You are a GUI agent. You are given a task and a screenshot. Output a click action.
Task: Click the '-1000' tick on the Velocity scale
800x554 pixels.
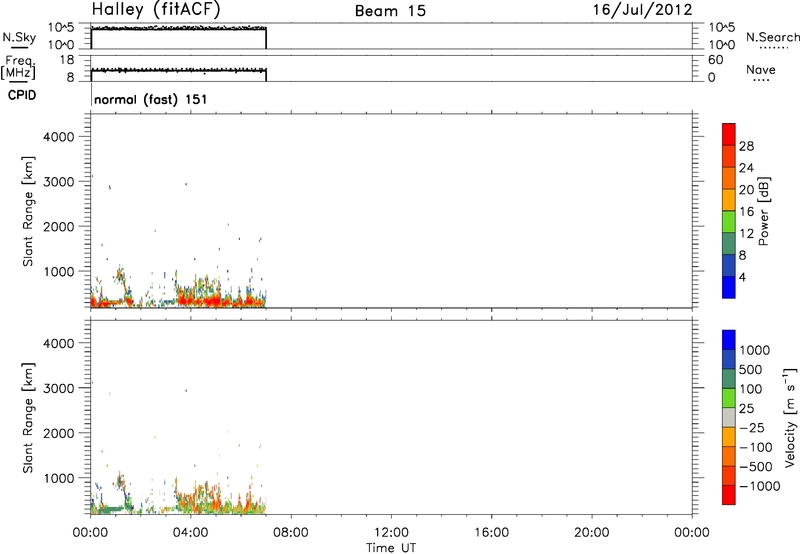point(760,486)
